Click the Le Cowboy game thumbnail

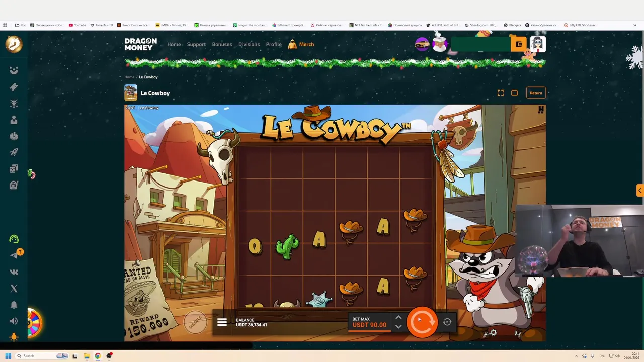tap(131, 93)
